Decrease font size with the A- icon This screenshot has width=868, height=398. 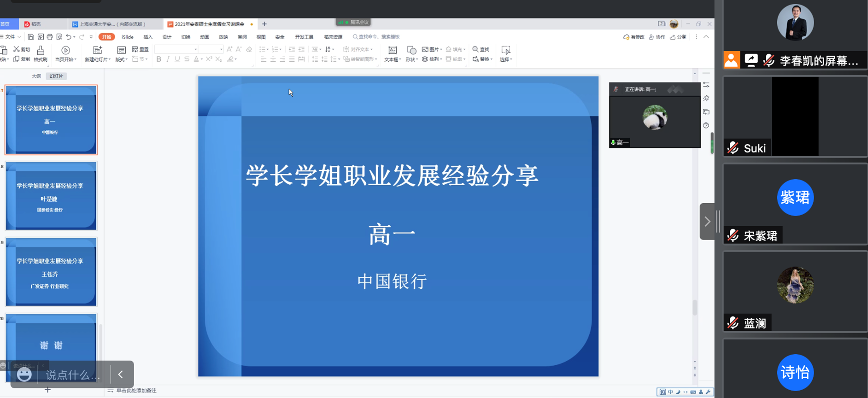tap(239, 49)
